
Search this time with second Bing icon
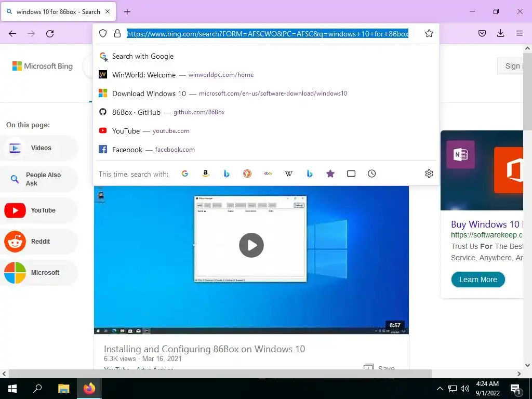(x=310, y=174)
